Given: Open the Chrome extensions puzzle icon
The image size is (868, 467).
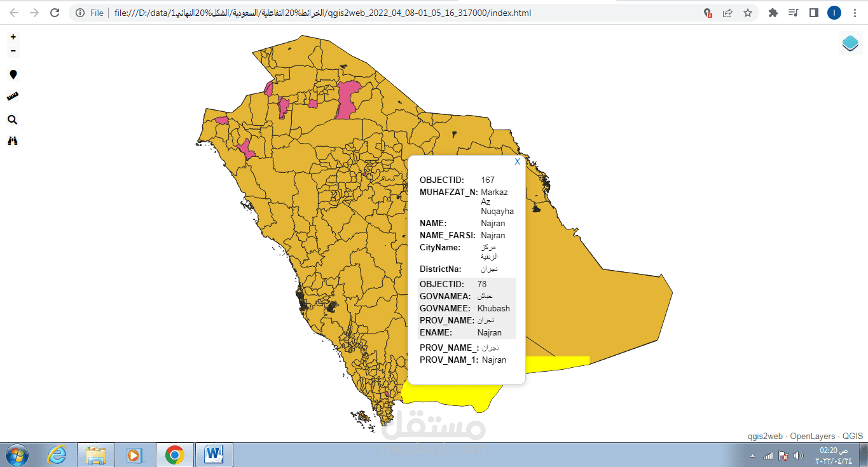Looking at the screenshot, I should (x=773, y=13).
